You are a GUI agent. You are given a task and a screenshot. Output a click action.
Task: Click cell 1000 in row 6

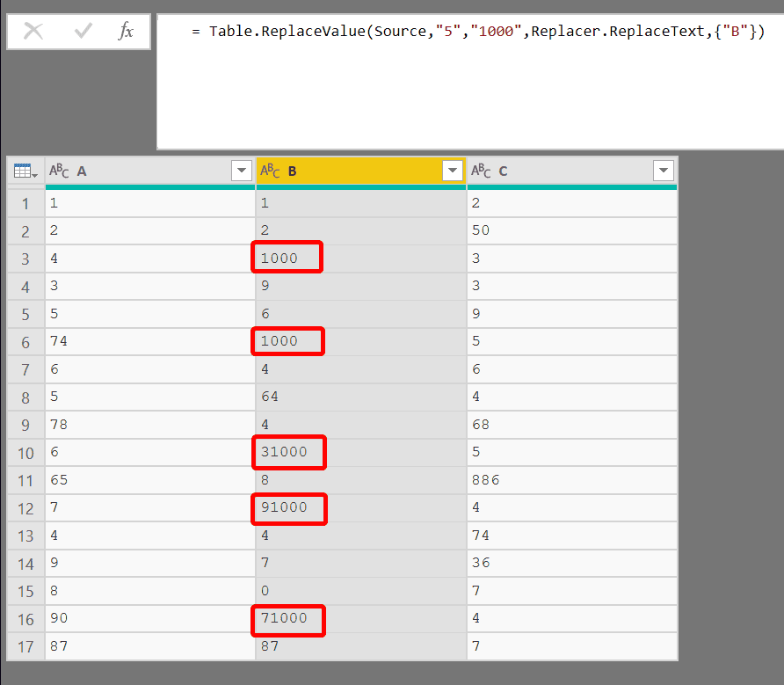point(361,342)
